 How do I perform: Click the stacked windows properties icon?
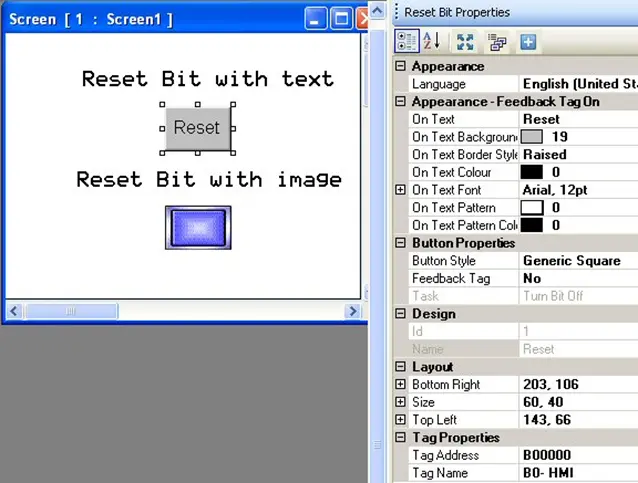(497, 42)
